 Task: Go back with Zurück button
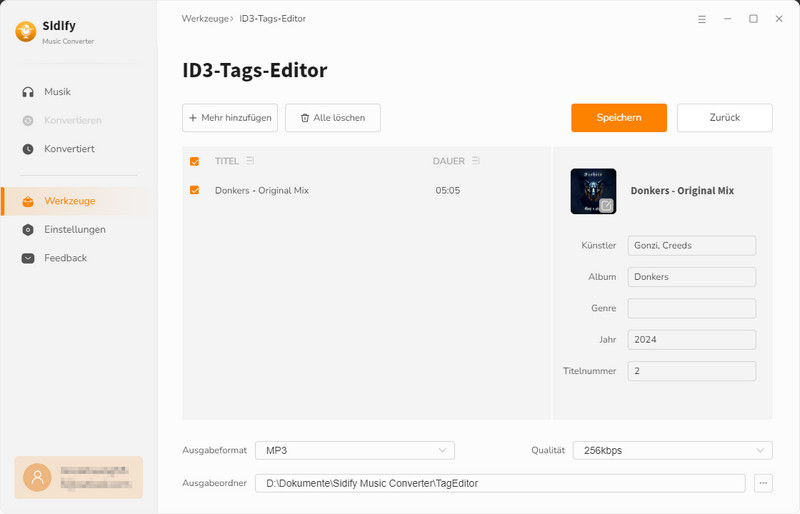click(x=724, y=118)
